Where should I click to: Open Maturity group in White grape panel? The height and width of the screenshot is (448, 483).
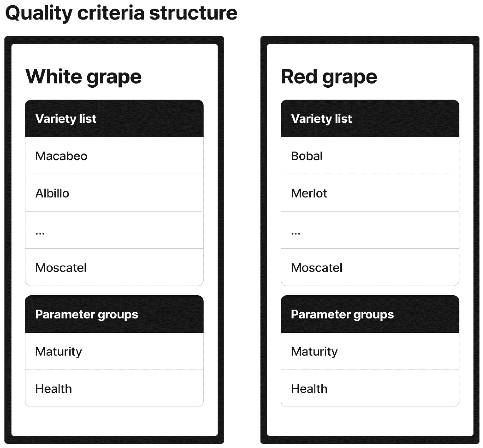[114, 351]
